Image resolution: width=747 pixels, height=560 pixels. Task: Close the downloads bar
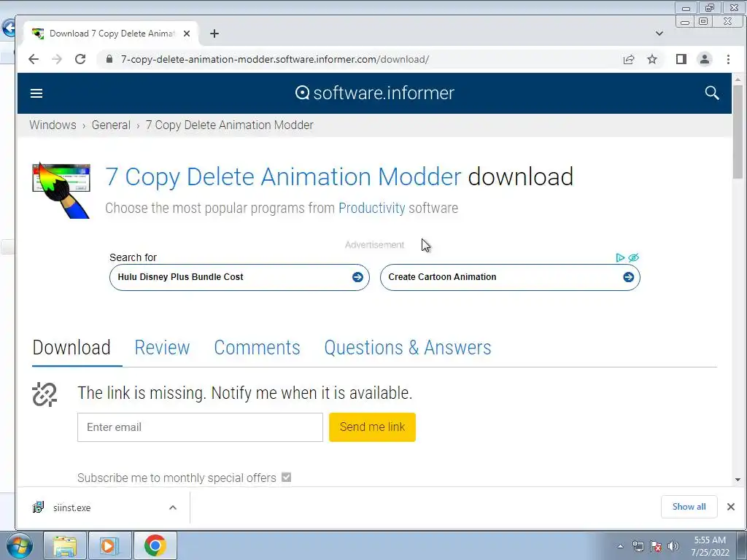[x=731, y=507]
